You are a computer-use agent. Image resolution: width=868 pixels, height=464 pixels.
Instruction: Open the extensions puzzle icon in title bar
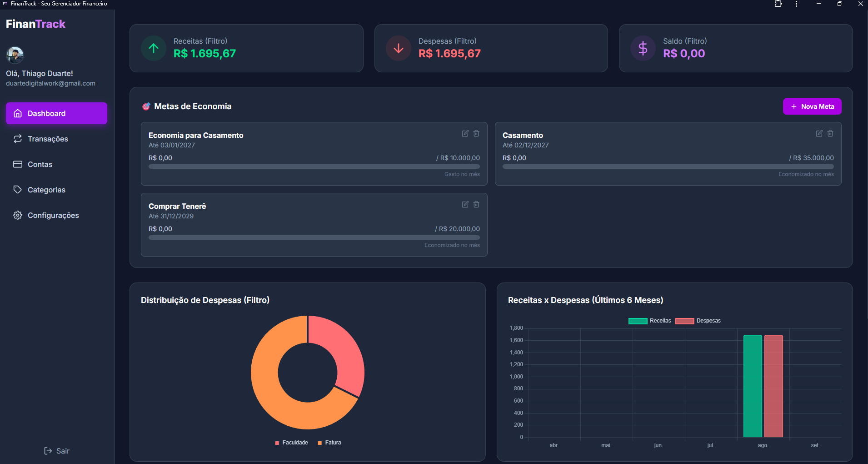pos(778,4)
